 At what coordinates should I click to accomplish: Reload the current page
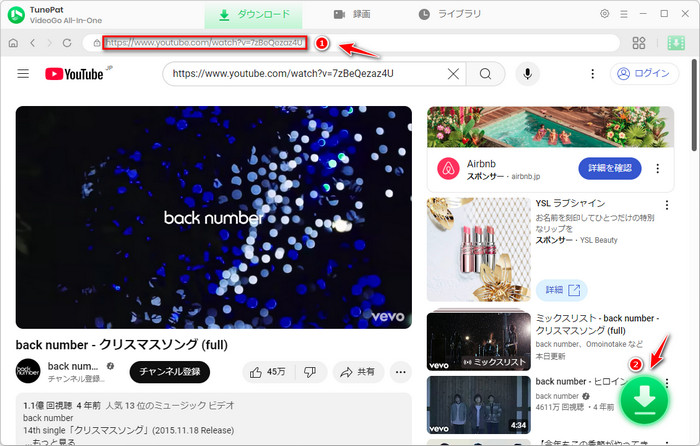pyautogui.click(x=67, y=43)
